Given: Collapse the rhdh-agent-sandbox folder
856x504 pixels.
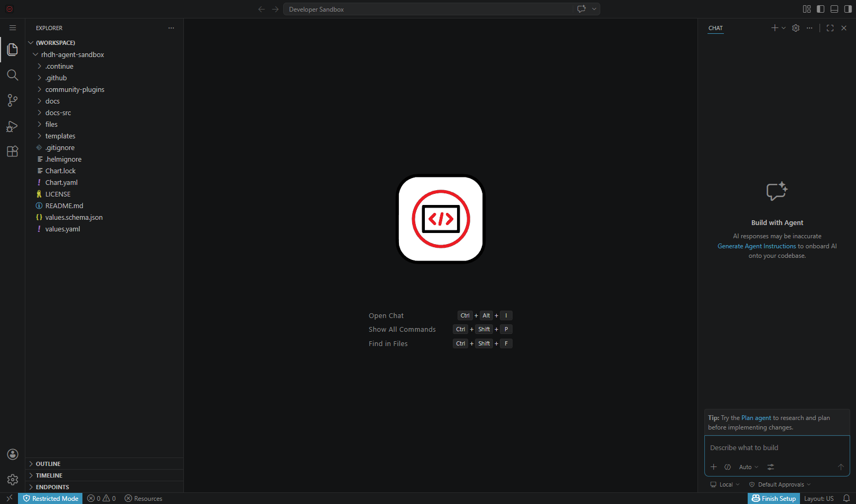Looking at the screenshot, I should [105, 54].
